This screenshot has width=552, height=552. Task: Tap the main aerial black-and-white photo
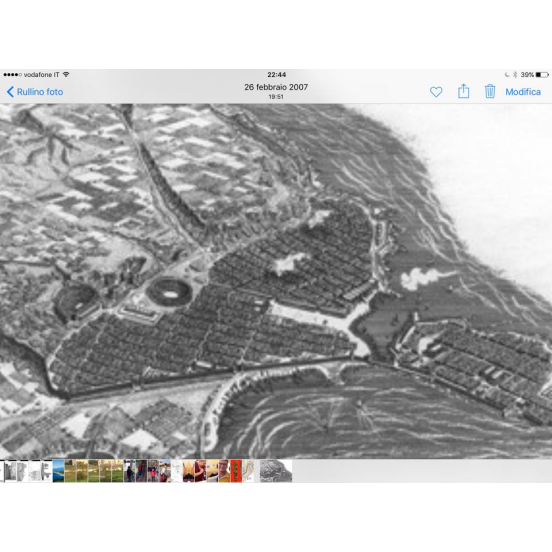[x=276, y=281]
